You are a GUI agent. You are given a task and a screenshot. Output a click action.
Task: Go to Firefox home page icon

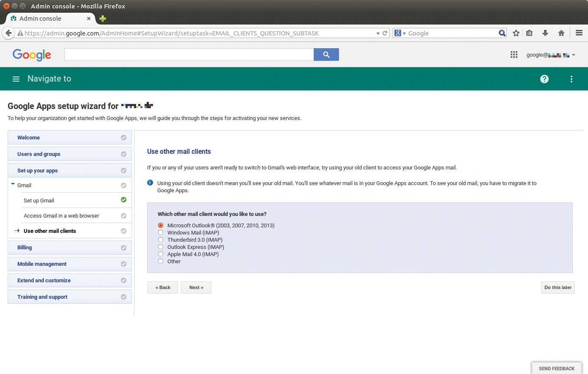tap(561, 33)
